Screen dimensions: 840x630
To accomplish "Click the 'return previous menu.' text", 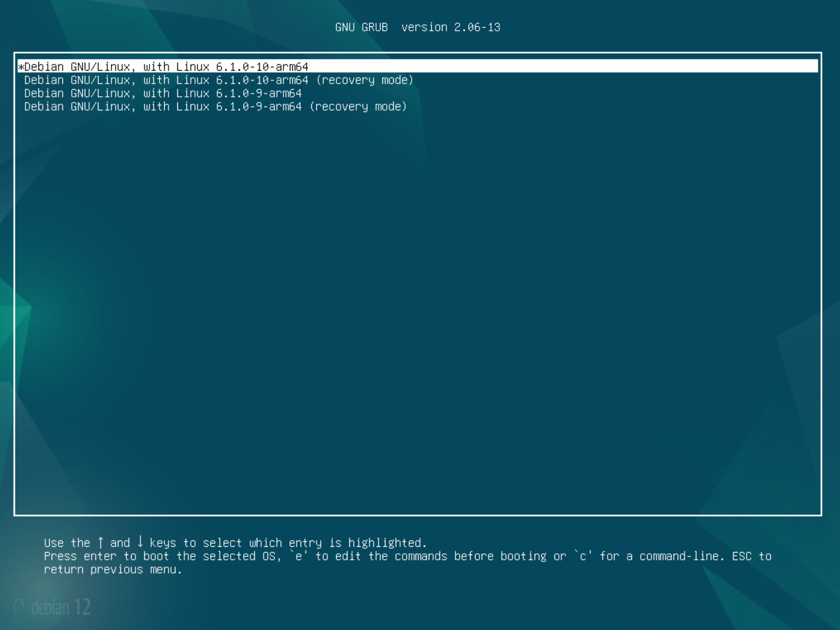I will pos(113,569).
